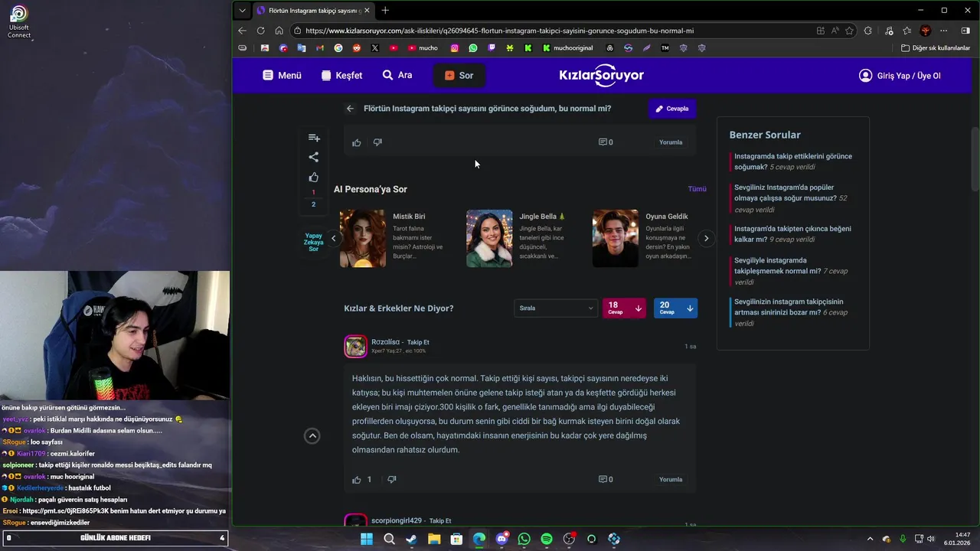Image resolution: width=980 pixels, height=551 pixels.
Task: Click Yapay Zekaya Sor label
Action: pos(313,242)
